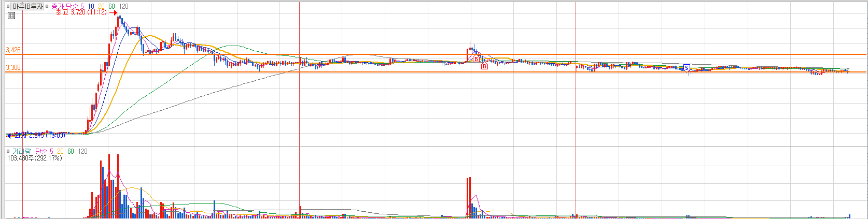Click the orange 20 price moving average
This screenshot has width=868, height=219.
[x=101, y=6]
